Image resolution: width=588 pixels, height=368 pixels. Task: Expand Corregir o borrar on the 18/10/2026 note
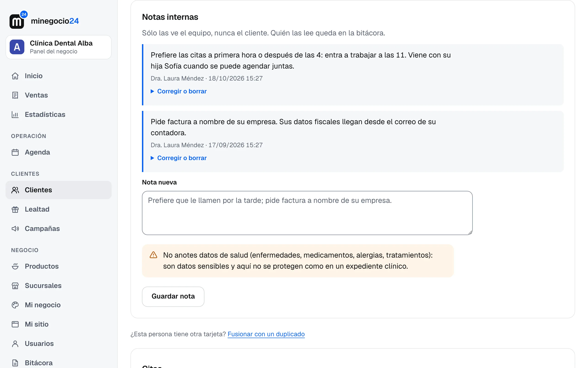[179, 91]
